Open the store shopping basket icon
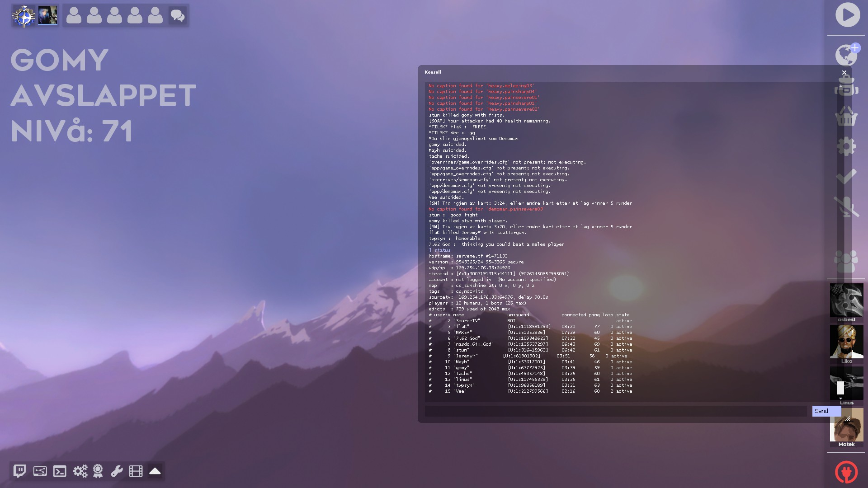Screen dimensions: 868x488 [846, 117]
